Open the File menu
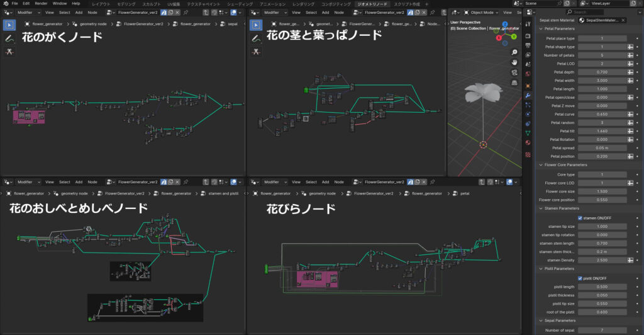This screenshot has width=644, height=335. (x=15, y=3)
